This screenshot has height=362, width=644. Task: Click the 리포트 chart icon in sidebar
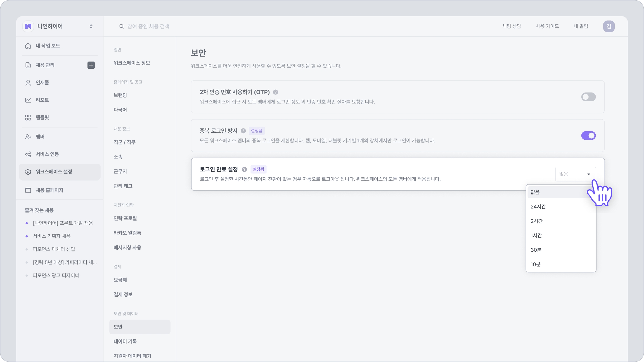[x=28, y=100]
